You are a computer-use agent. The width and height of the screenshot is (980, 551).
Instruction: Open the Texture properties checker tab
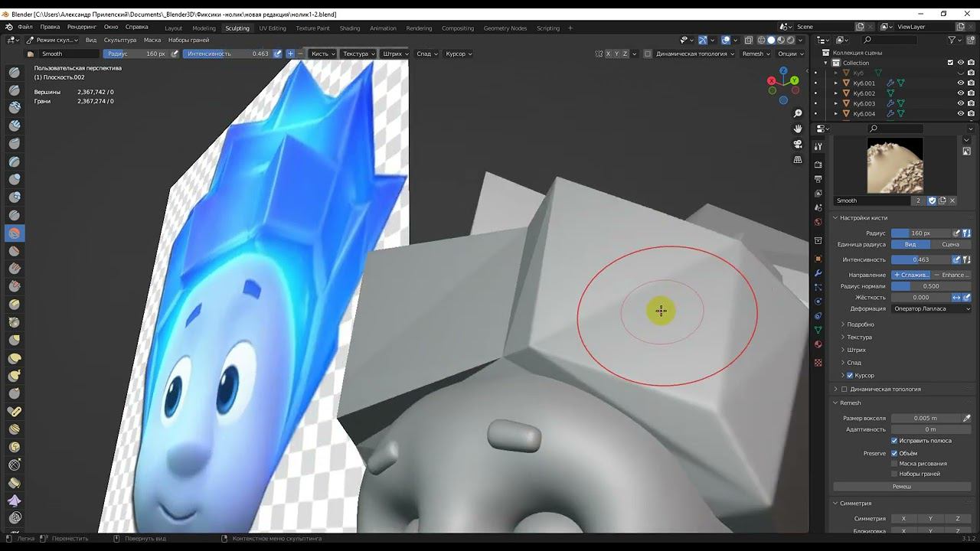[818, 363]
